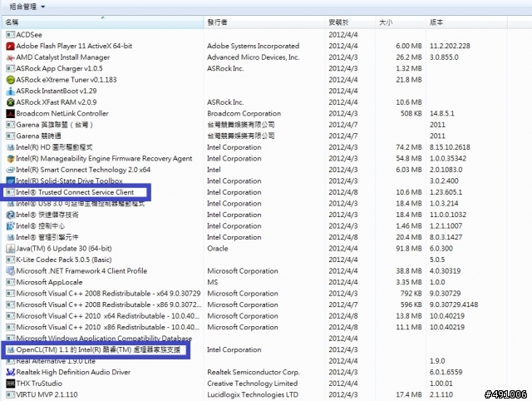Select the Garena 英雄聯盟 entry name
Image resolution: width=532 pixels, height=401 pixels.
(x=54, y=125)
